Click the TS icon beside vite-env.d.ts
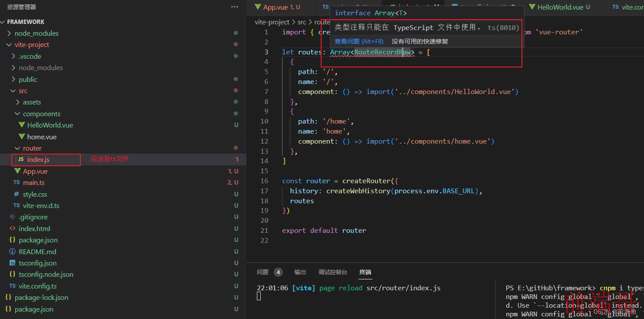This screenshot has width=644, height=319. tap(17, 205)
